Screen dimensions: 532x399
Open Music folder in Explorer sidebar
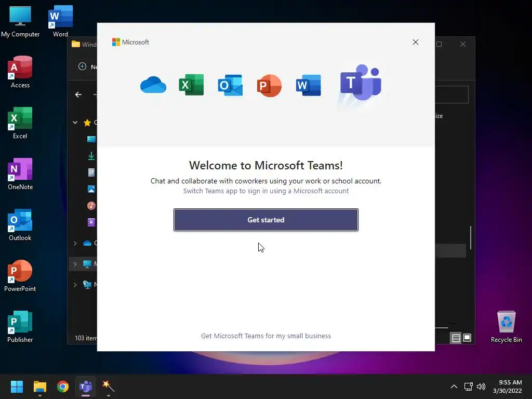[91, 206]
